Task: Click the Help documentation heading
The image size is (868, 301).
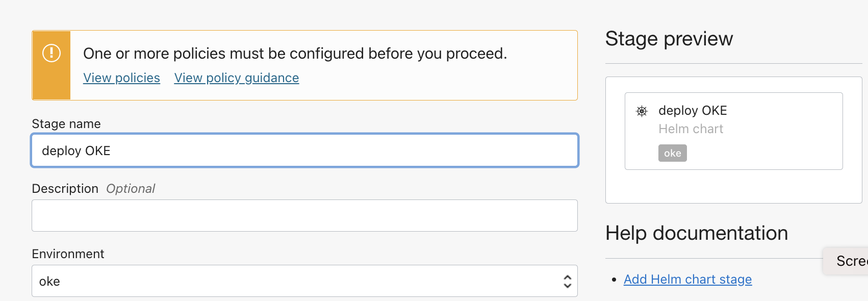Action: [696, 233]
